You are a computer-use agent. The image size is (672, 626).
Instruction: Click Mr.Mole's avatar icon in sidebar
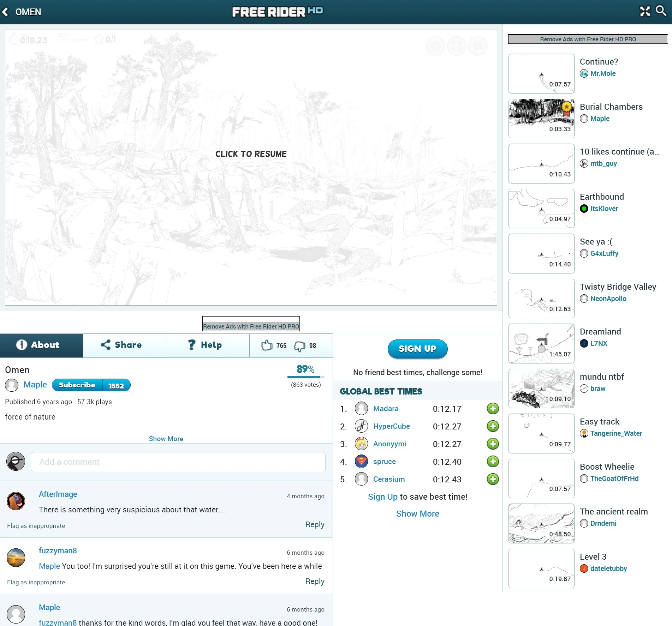584,74
